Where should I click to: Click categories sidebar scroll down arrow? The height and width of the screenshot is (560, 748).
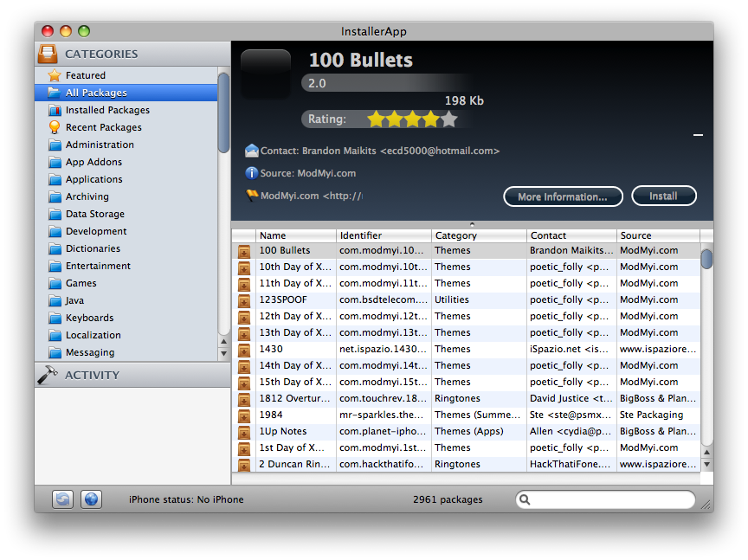point(223,354)
